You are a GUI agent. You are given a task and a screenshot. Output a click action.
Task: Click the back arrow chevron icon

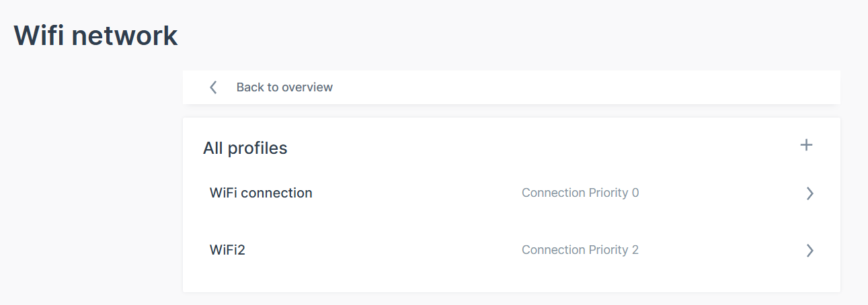[x=213, y=87]
